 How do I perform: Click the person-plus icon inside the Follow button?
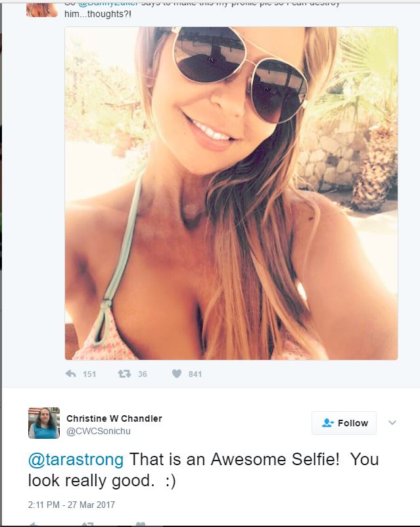pos(328,423)
